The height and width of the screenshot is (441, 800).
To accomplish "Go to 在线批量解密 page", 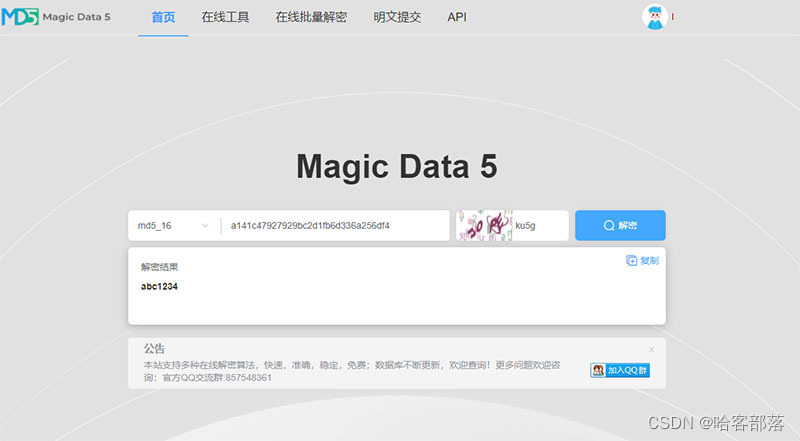I will (x=311, y=17).
